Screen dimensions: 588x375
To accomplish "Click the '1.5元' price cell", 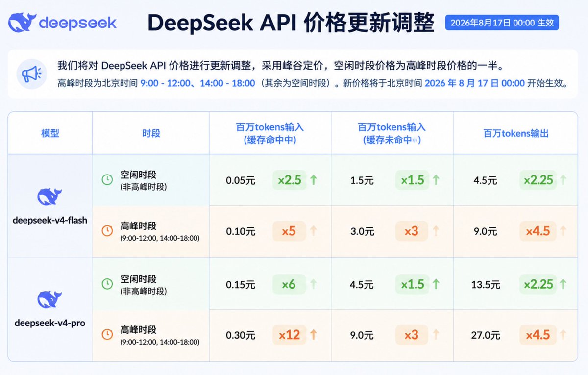I will tap(362, 180).
